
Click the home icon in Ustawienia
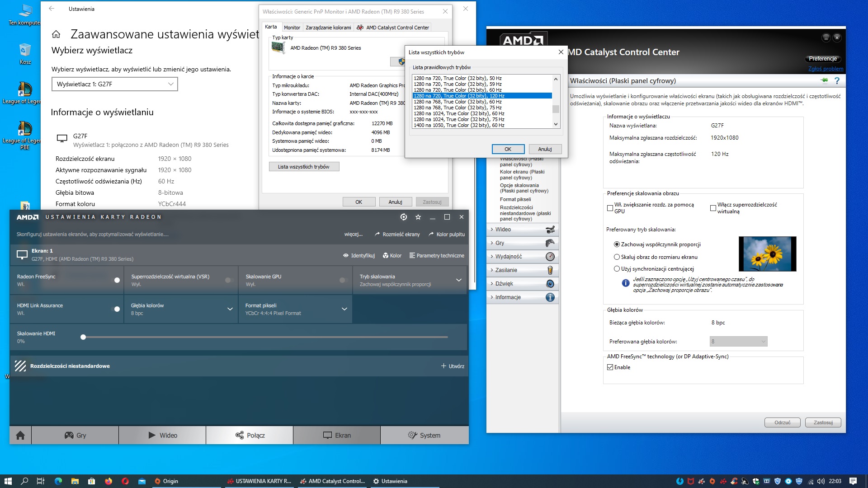(56, 34)
